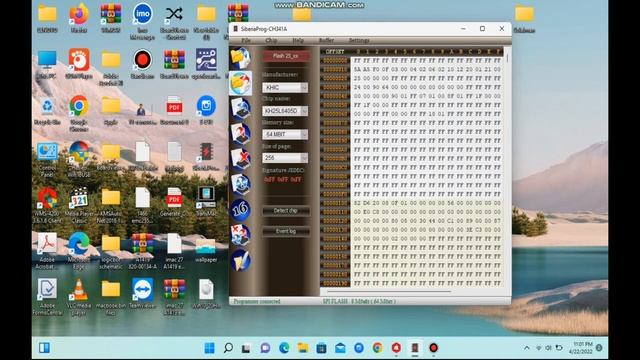Expand the Memory size dropdown 64 MBIT
This screenshot has width=640, height=360.
tap(304, 134)
